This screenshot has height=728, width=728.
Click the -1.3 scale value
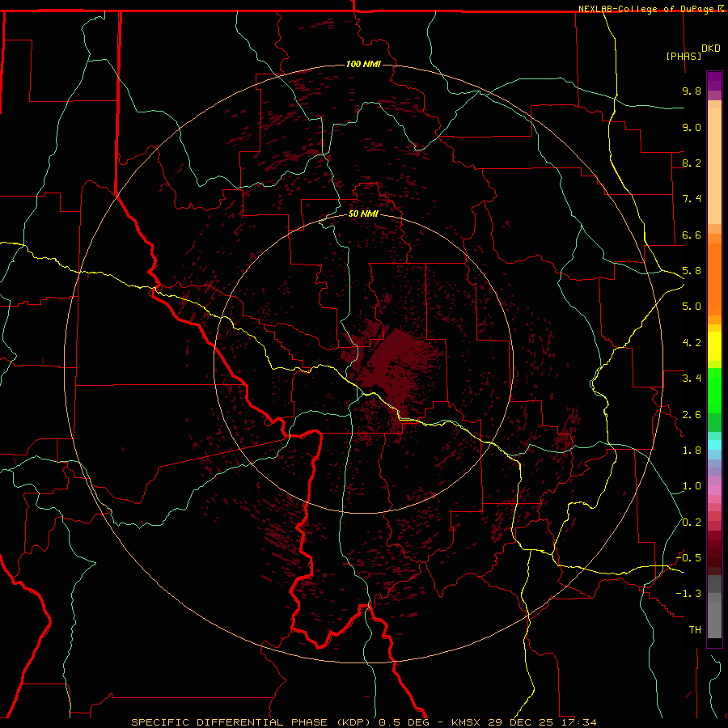point(688,594)
